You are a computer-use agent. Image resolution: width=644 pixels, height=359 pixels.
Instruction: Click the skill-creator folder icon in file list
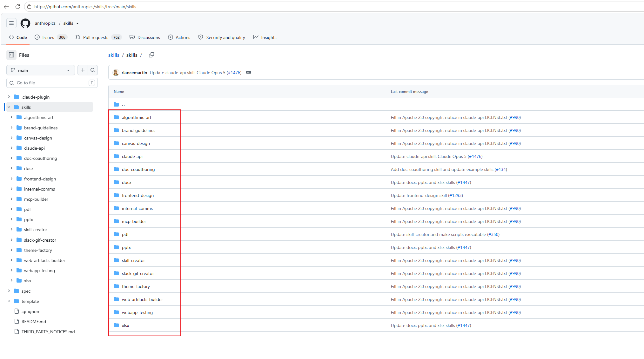[x=116, y=260]
